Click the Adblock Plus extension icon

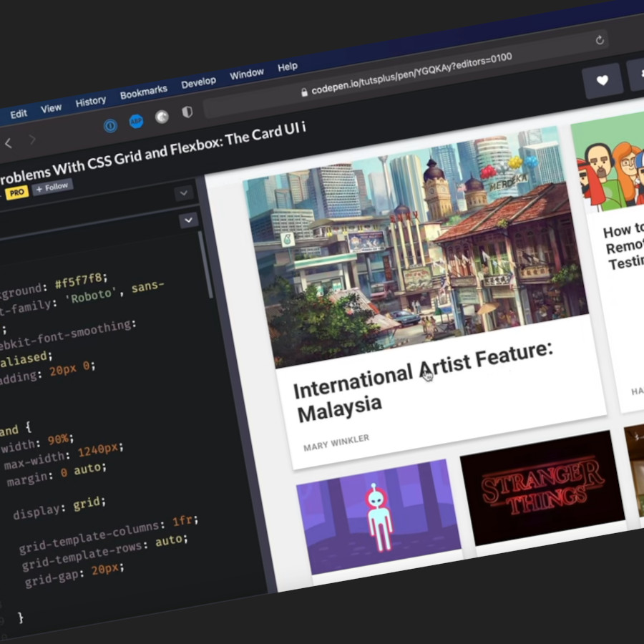click(136, 121)
